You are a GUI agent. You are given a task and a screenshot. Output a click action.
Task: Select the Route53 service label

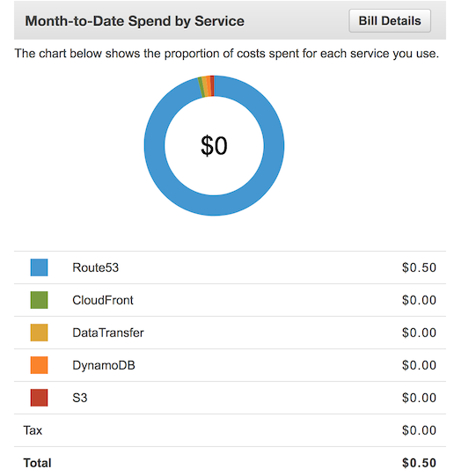click(x=95, y=267)
